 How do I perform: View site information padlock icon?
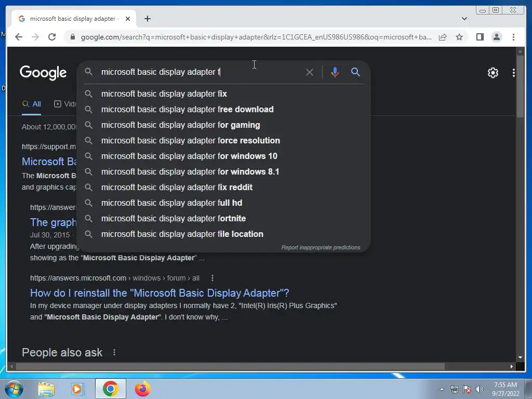72,37
